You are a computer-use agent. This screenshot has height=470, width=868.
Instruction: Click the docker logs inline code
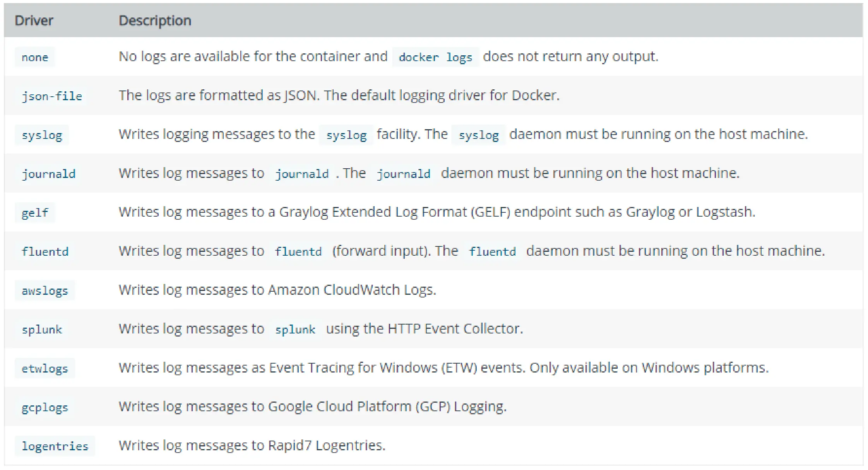pos(435,57)
